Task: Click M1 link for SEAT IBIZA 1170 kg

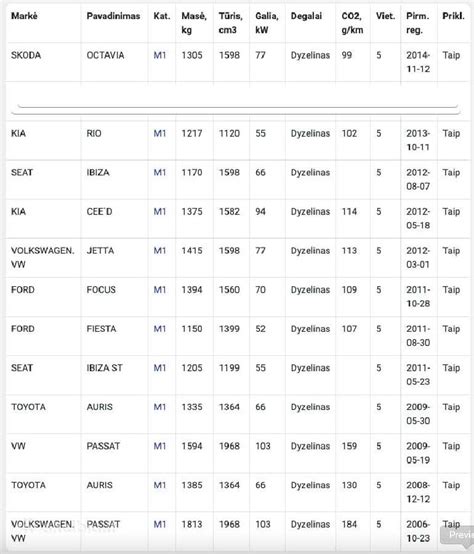Action: click(160, 173)
